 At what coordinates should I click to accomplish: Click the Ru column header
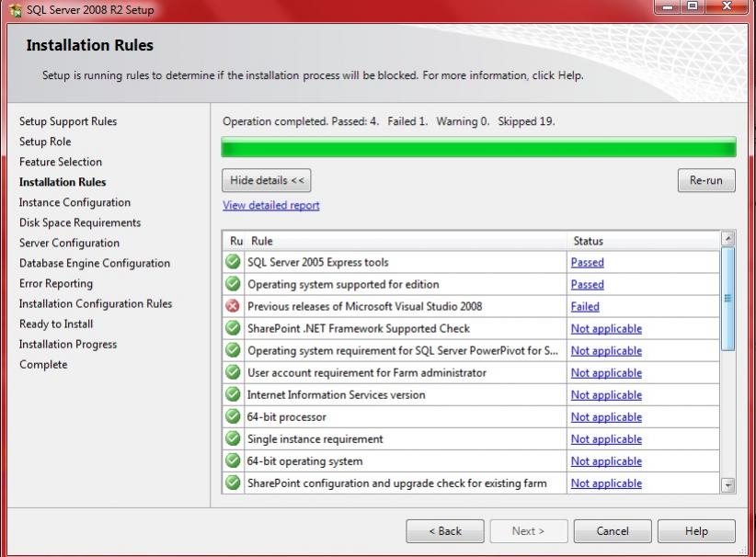[x=235, y=241]
